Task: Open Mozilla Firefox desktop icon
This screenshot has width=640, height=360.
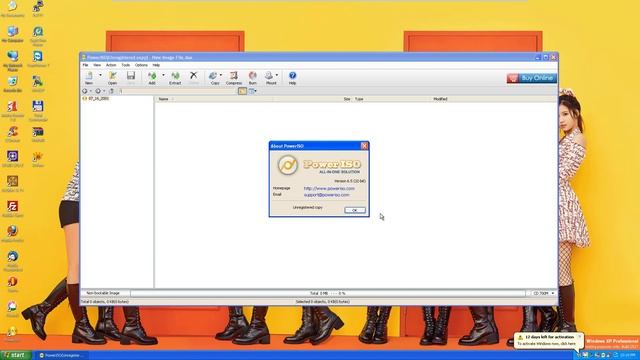Action: 13,234
